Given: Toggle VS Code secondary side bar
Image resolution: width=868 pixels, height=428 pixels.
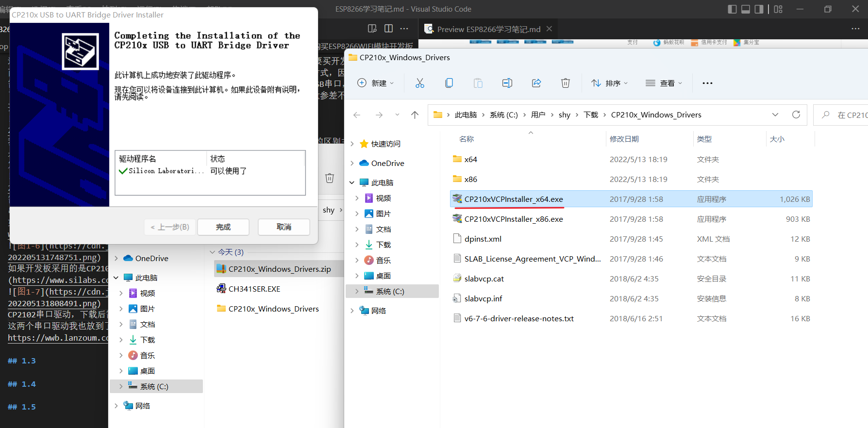Looking at the screenshot, I should pyautogui.click(x=759, y=9).
